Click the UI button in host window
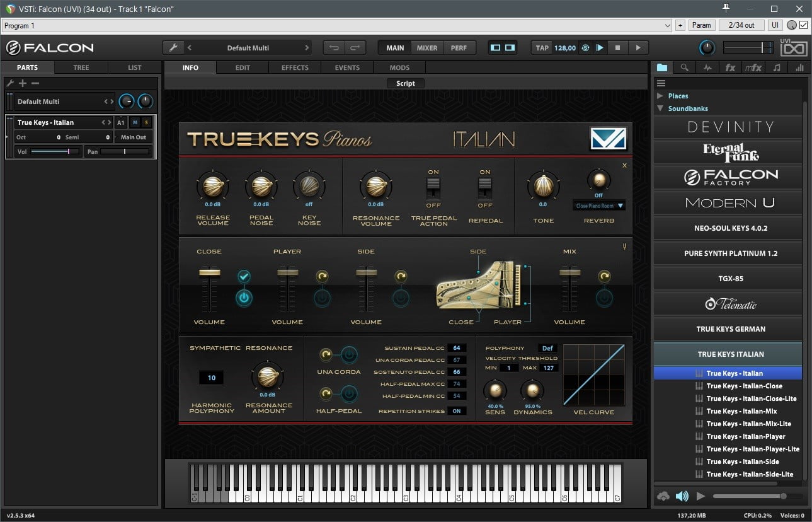This screenshot has width=812, height=522. (774, 25)
